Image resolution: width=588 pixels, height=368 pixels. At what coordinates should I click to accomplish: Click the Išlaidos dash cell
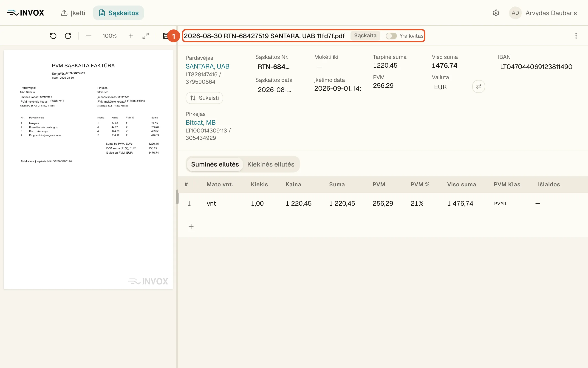click(x=538, y=204)
